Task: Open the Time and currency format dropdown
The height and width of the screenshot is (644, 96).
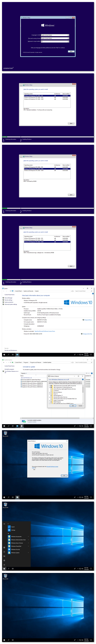Action: click(x=55, y=38)
